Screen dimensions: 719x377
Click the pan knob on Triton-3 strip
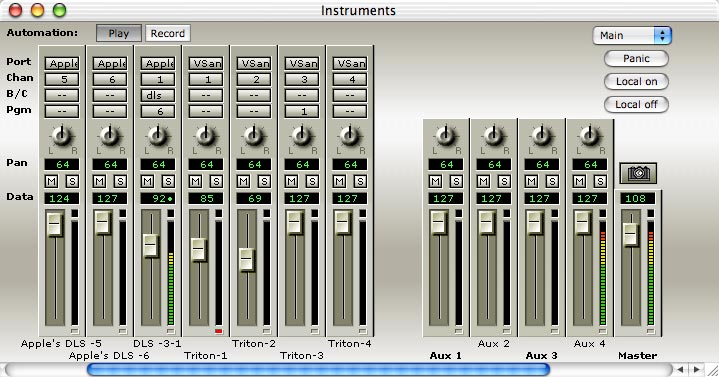point(301,135)
